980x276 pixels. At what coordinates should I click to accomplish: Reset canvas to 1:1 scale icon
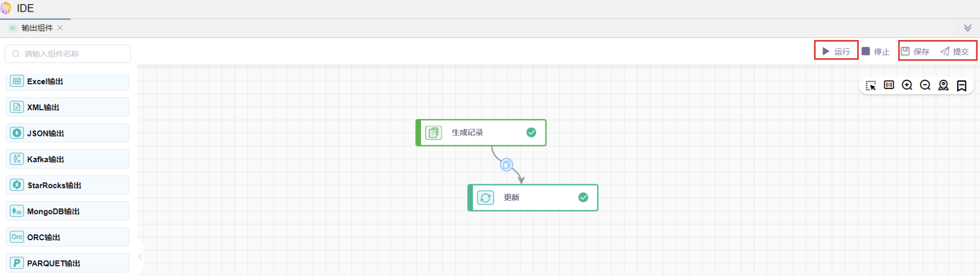tap(889, 85)
